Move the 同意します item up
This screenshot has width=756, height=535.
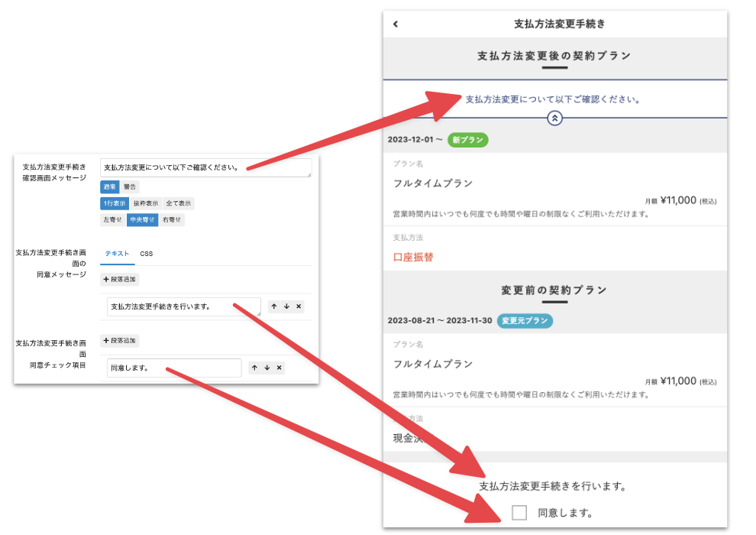tap(255, 368)
